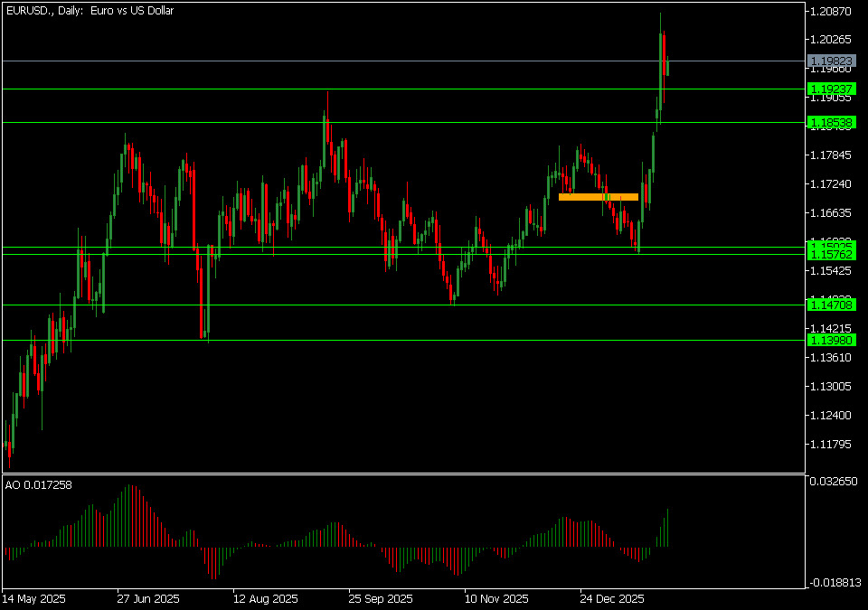Select the 12 Aug 2025 date marker
Image resolution: width=868 pixels, height=610 pixels.
point(265,598)
